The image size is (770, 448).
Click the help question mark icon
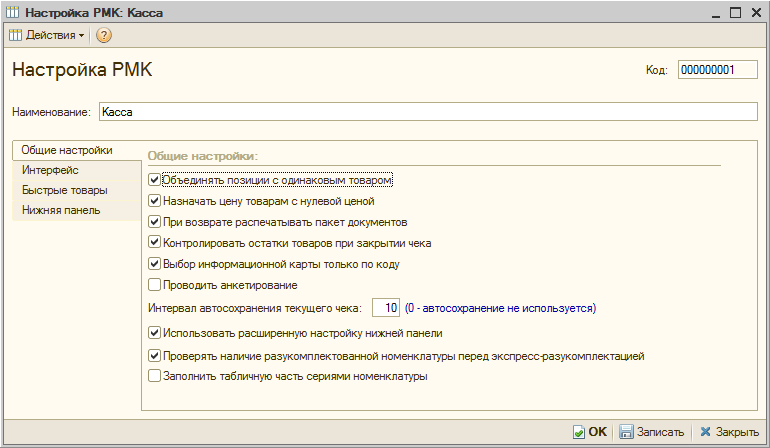[104, 35]
